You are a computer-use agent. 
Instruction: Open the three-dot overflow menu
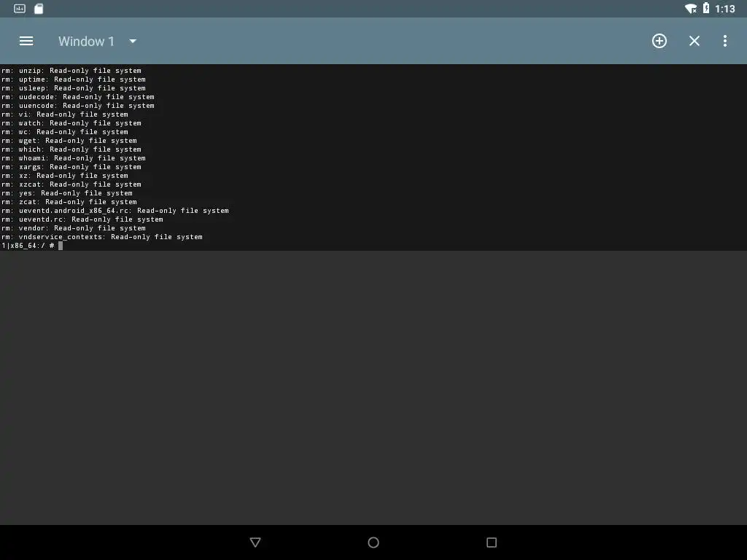725,41
